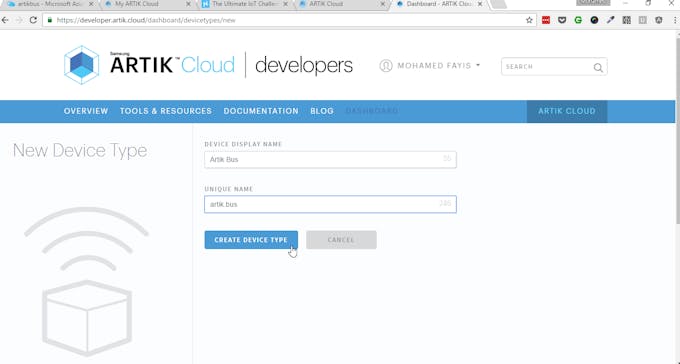This screenshot has height=364, width=680.
Task: Click the ARTIK Cloud cube logo
Action: [x=82, y=65]
